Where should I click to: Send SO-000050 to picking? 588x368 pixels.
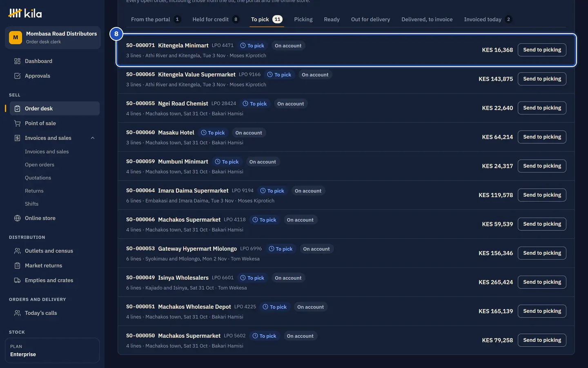point(542,340)
